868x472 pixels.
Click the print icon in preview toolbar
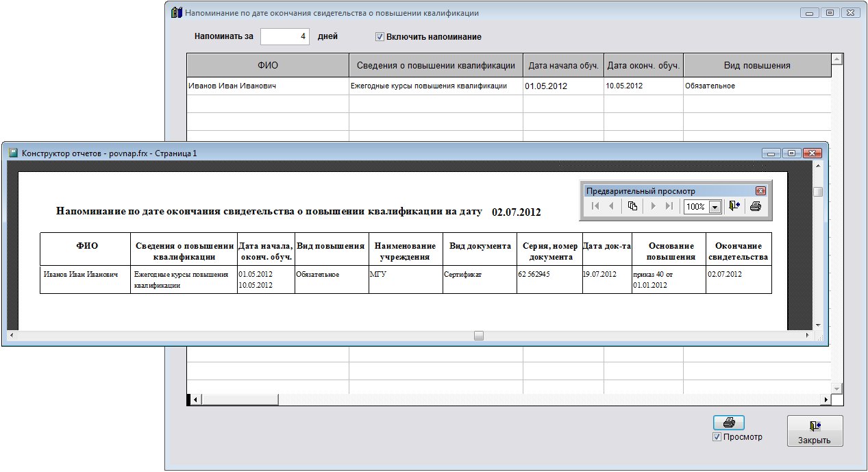(755, 206)
